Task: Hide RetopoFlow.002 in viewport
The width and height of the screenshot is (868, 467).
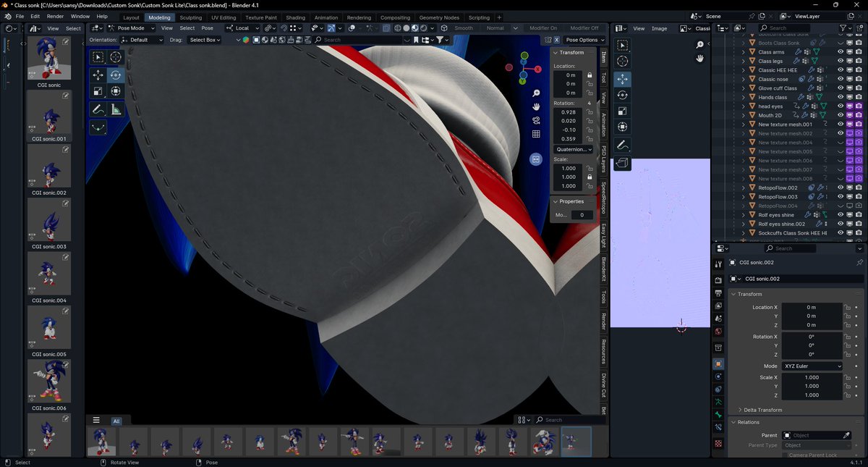Action: tap(841, 188)
